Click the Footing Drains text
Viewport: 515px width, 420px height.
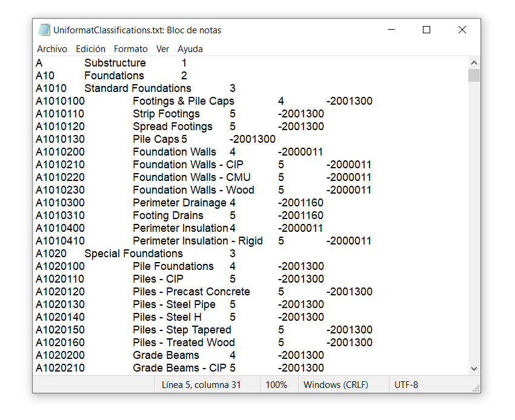[168, 215]
